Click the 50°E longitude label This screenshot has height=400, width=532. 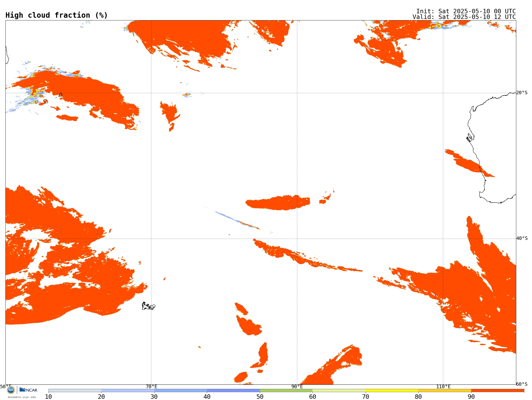pyautogui.click(x=6, y=386)
